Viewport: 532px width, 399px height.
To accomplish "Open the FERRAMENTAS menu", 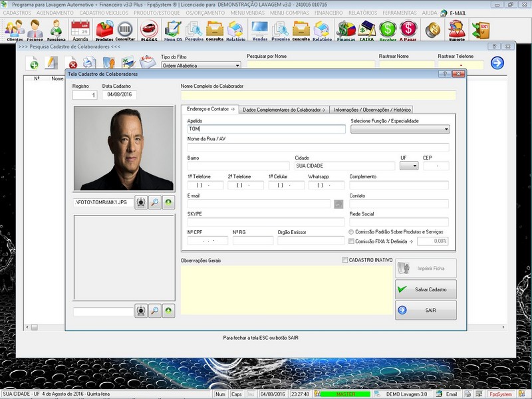I will 400,13.
